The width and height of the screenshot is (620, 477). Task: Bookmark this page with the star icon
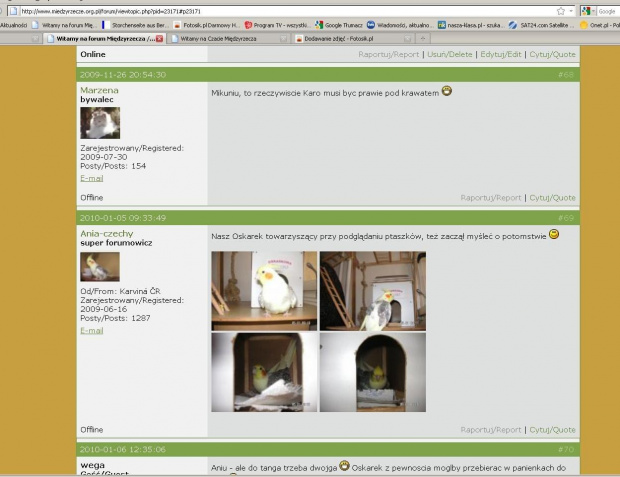560,11
